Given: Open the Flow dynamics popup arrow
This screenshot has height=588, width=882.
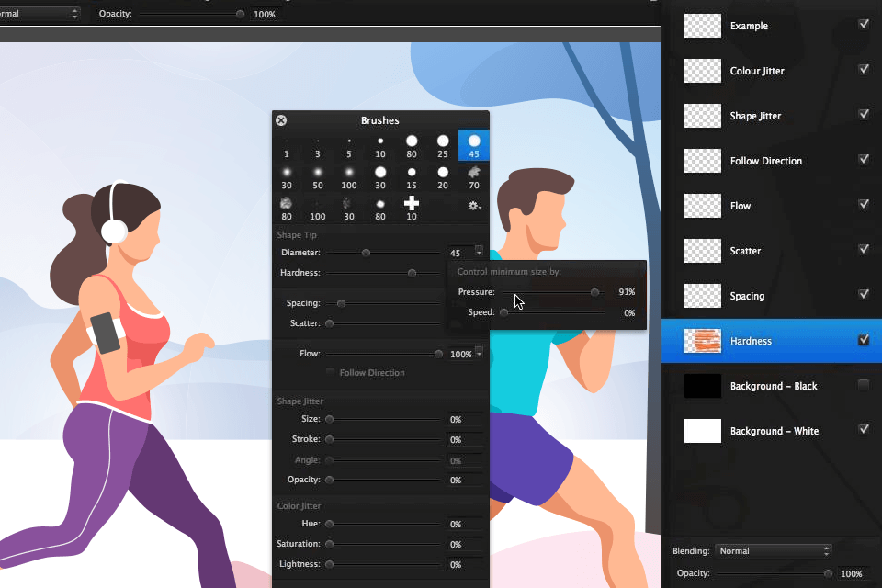Looking at the screenshot, I should click(x=479, y=352).
